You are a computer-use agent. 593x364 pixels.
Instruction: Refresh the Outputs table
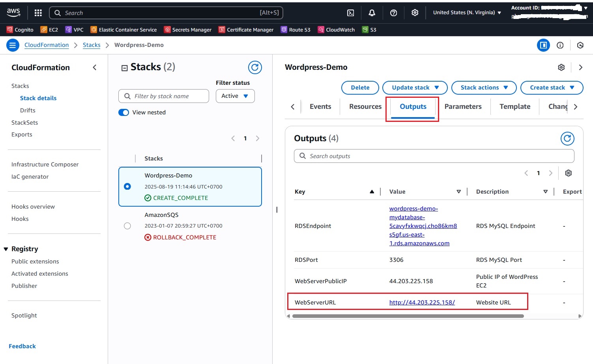pyautogui.click(x=567, y=138)
